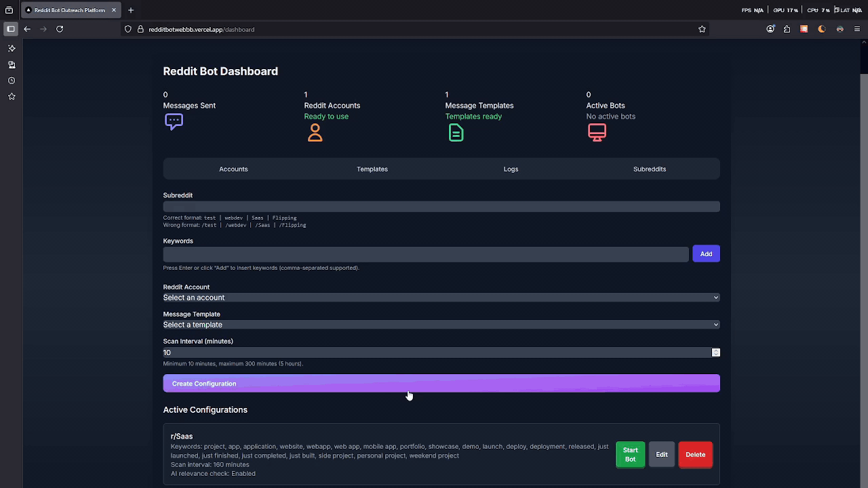Click inside the Subreddit input field
The image size is (868, 488).
441,206
